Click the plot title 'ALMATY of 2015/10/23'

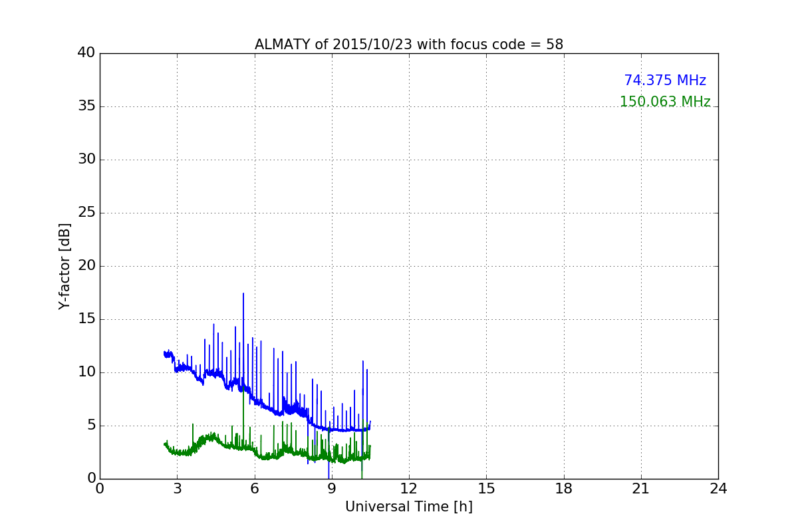(x=409, y=45)
